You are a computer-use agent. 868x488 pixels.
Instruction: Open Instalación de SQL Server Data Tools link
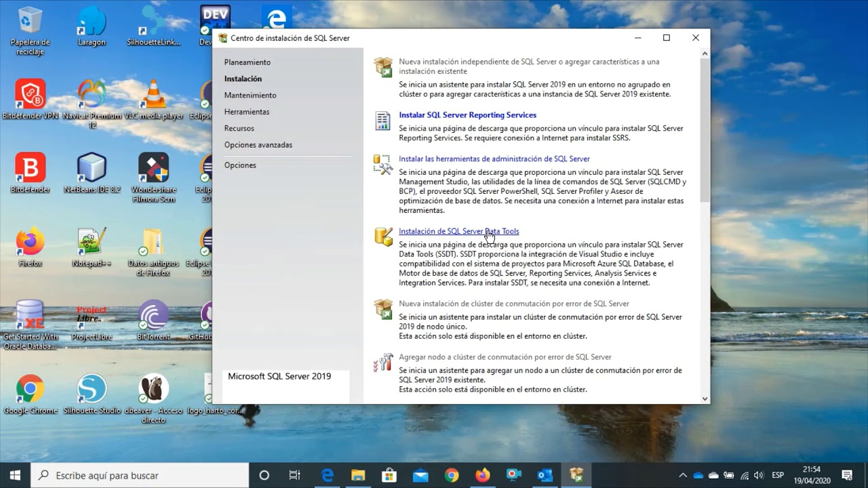point(458,231)
